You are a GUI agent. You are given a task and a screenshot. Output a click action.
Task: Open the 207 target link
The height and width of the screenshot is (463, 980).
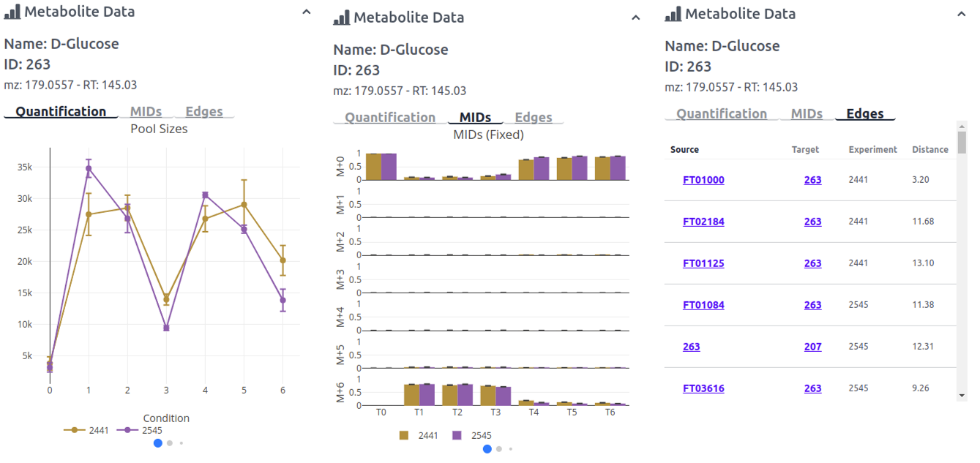tap(812, 347)
